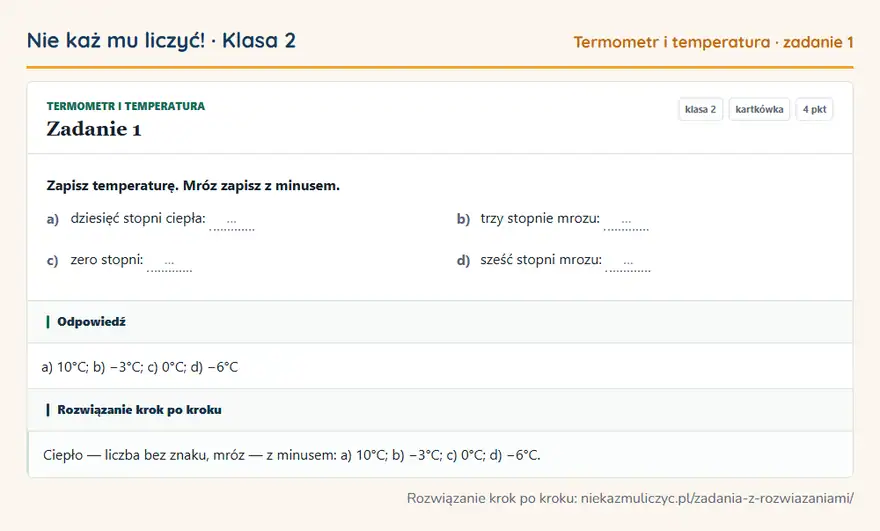
Task: Click the answer blank for 'zero stopni'
Action: [x=169, y=262]
